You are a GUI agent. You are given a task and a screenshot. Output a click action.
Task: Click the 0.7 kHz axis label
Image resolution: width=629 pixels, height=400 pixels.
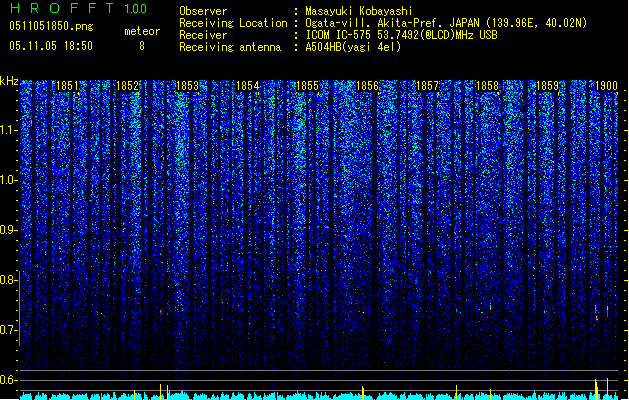click(x=7, y=330)
